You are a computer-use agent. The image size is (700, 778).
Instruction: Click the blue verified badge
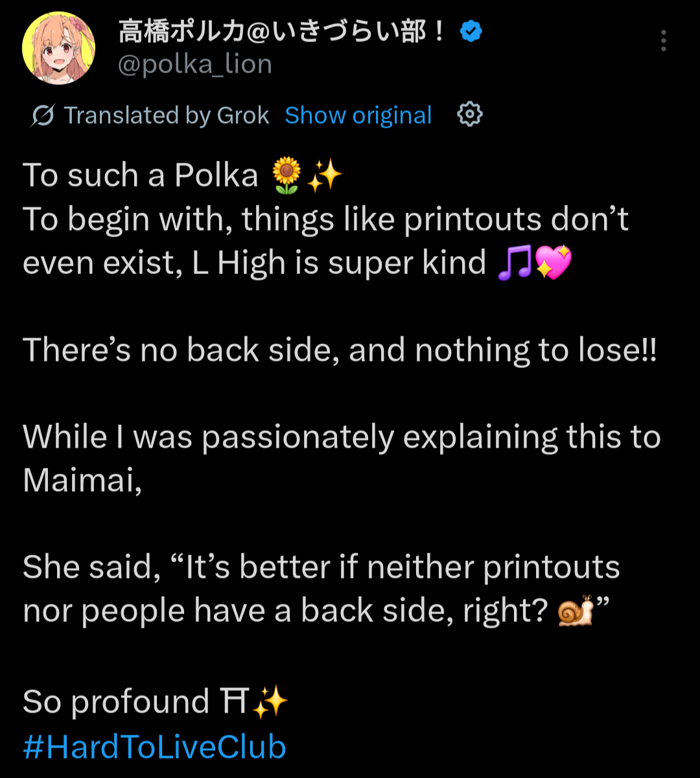471,31
